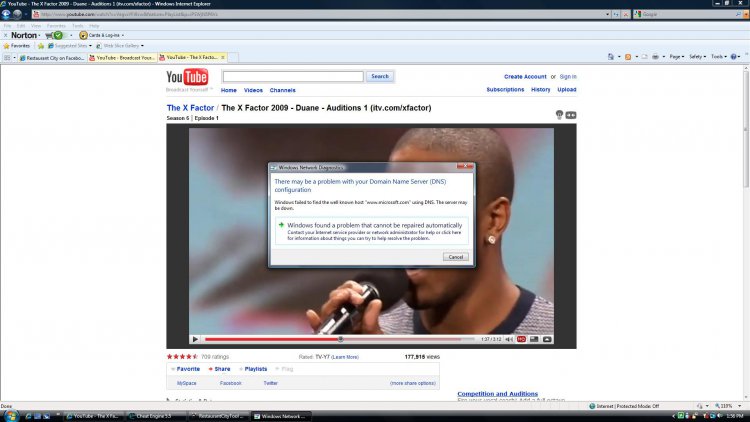This screenshot has width=750, height=422.
Task: Expand Suggested Sites dropdown
Action: pos(90,46)
